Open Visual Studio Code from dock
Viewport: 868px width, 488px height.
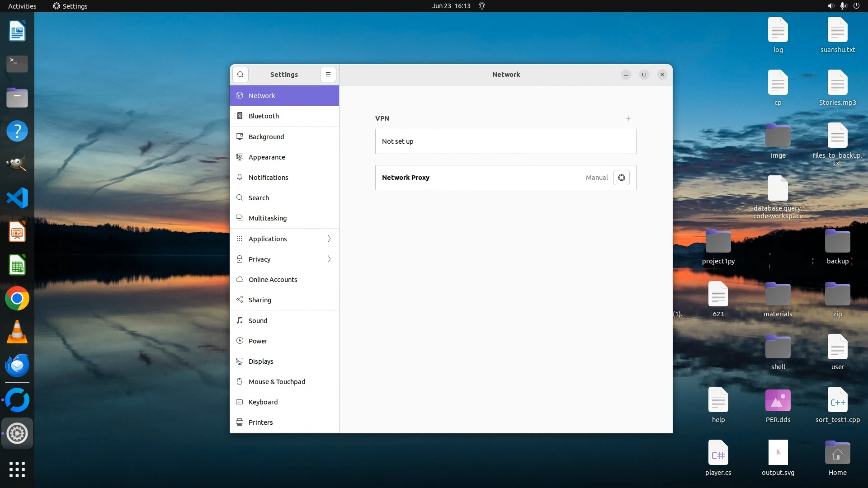[17, 198]
